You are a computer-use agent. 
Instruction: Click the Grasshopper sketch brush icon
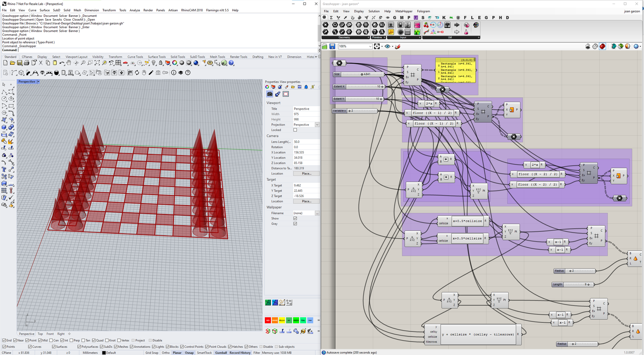coord(398,46)
